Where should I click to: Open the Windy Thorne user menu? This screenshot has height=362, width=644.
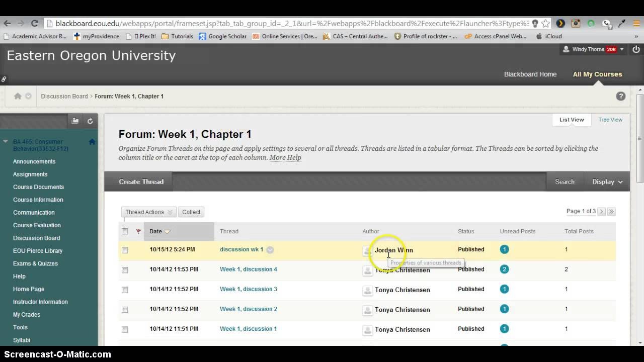[x=594, y=49]
